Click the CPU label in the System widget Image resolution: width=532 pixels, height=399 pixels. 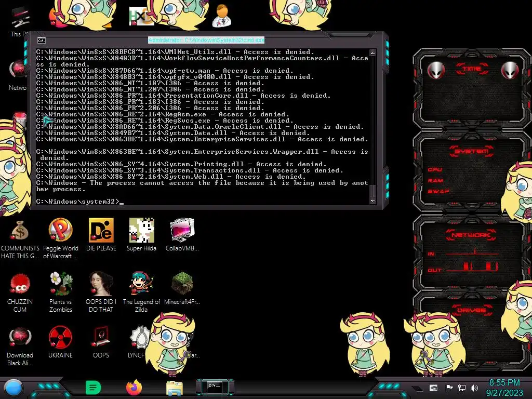435,169
